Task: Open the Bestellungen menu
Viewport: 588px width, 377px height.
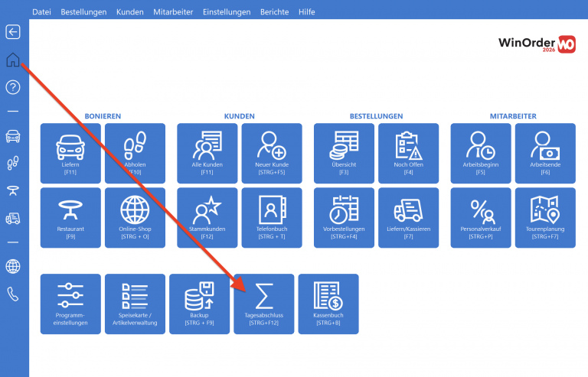Action: coord(83,12)
